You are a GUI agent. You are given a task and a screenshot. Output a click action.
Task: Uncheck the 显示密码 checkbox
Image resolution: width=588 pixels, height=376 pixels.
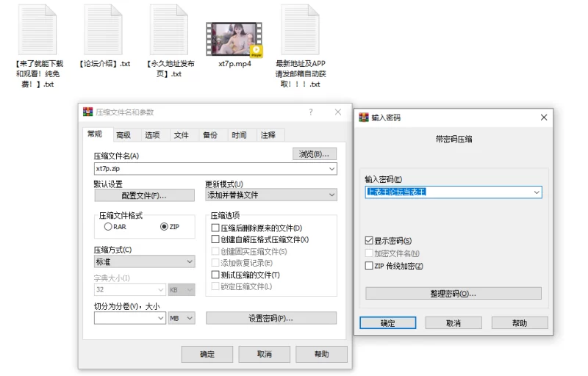click(369, 241)
